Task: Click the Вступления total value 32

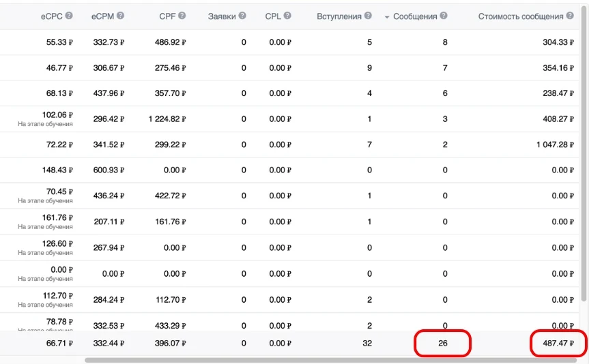Action: point(367,343)
